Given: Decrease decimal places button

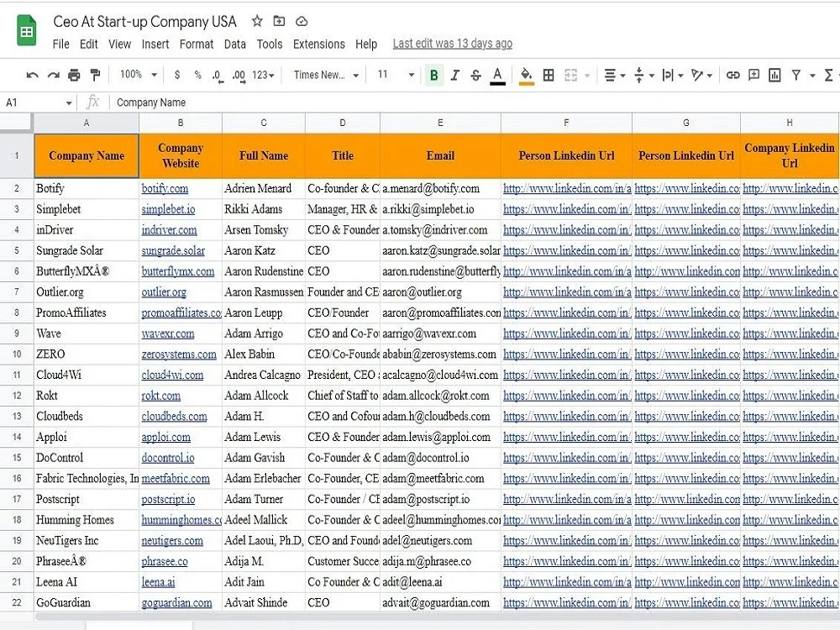Looking at the screenshot, I should (x=217, y=76).
